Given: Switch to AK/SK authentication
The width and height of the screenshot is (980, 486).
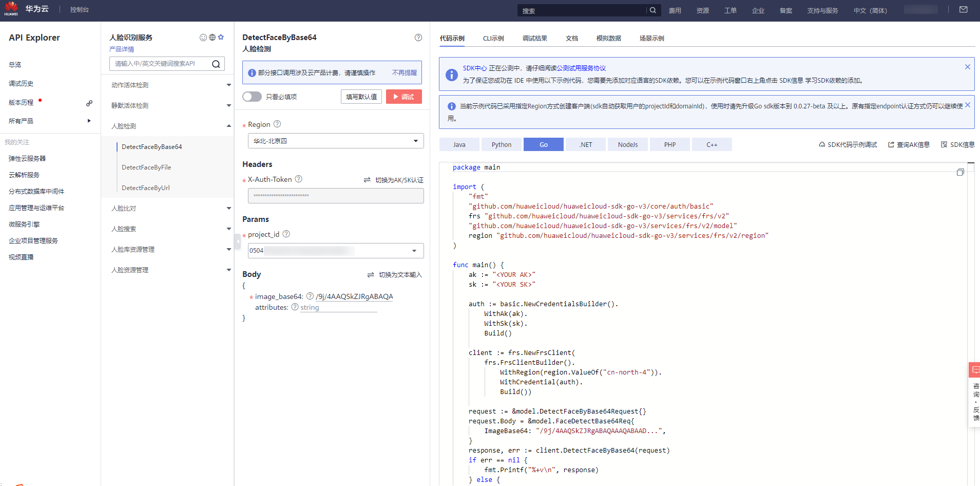Looking at the screenshot, I should [394, 180].
